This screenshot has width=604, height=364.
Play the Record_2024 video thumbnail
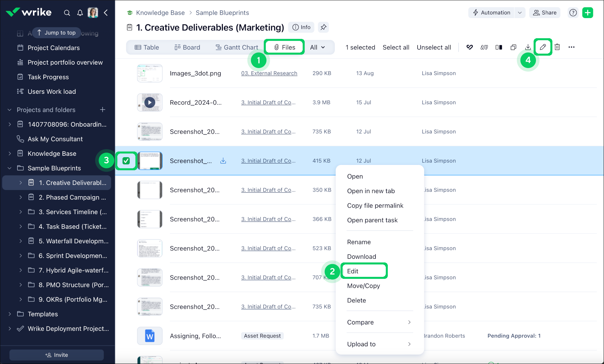point(149,103)
